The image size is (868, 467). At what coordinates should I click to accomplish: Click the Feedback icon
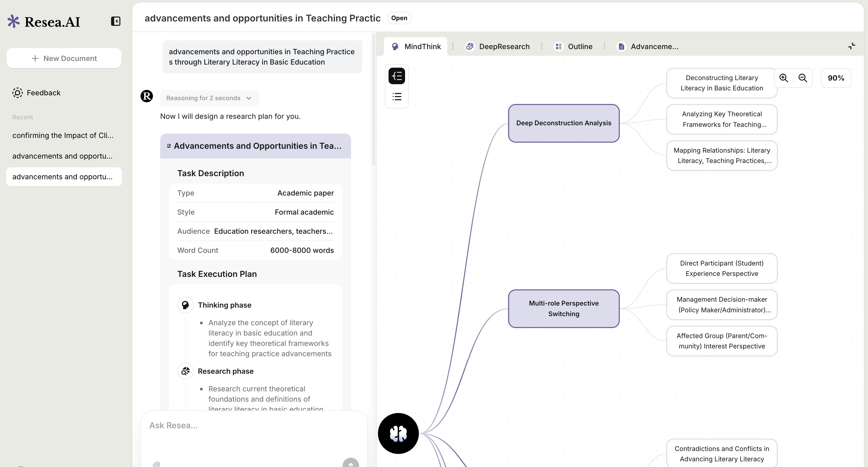point(18,93)
